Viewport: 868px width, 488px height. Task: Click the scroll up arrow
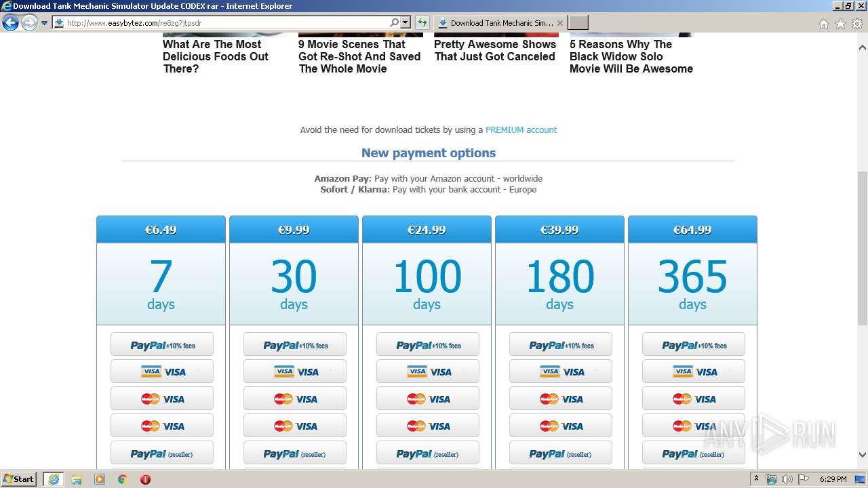pos(862,47)
